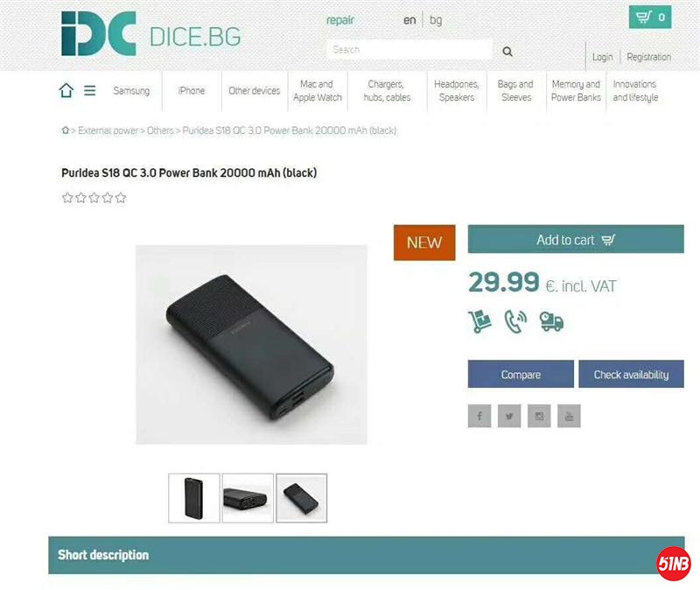Rate product with fifth star
The height and width of the screenshot is (590, 700).
point(121,198)
